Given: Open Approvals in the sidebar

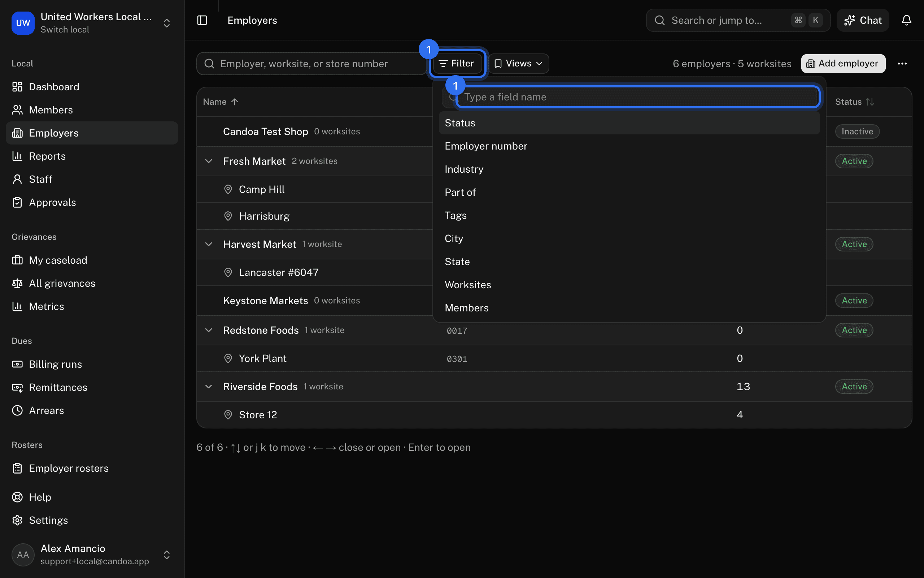Looking at the screenshot, I should (92, 202).
